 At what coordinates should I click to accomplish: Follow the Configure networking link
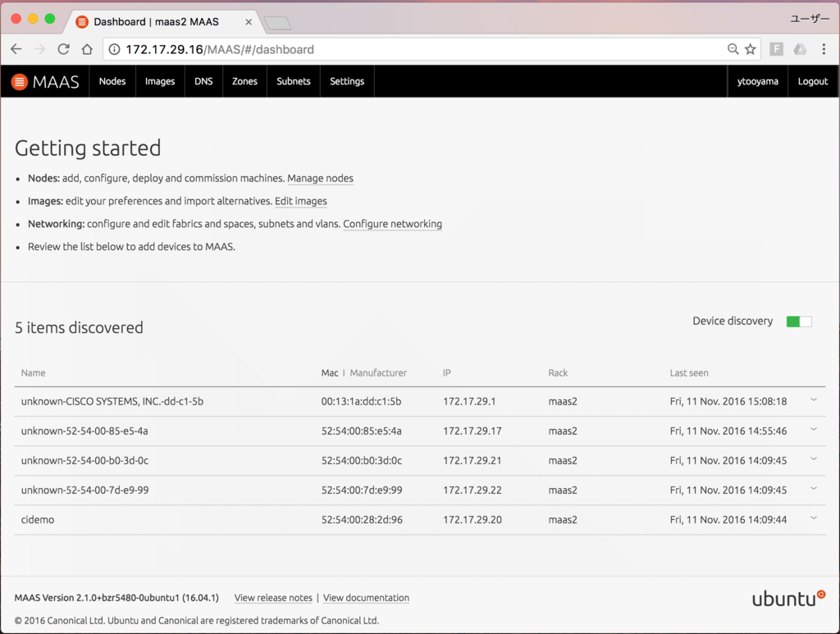click(393, 224)
